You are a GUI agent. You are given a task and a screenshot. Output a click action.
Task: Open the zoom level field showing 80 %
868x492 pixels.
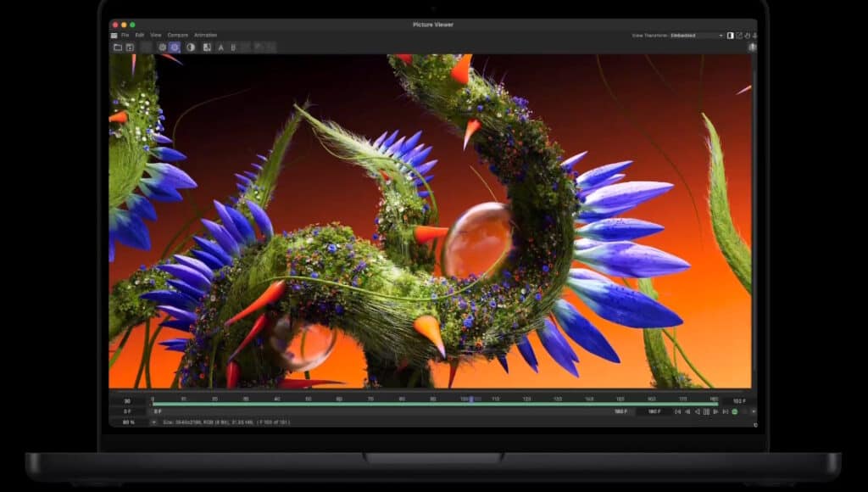(129, 422)
